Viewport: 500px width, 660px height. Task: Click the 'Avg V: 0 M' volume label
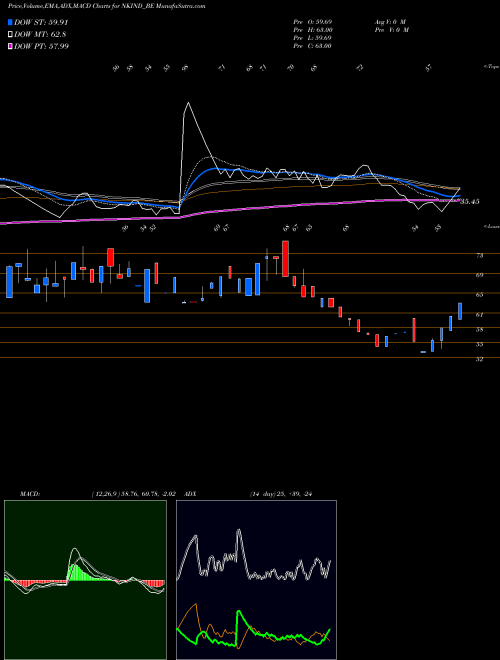[x=389, y=22]
